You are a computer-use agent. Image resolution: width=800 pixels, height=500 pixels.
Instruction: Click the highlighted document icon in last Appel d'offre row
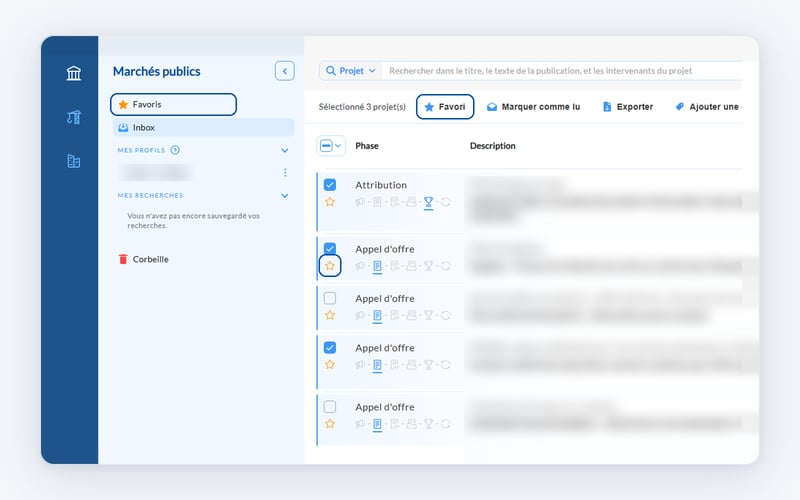[377, 424]
